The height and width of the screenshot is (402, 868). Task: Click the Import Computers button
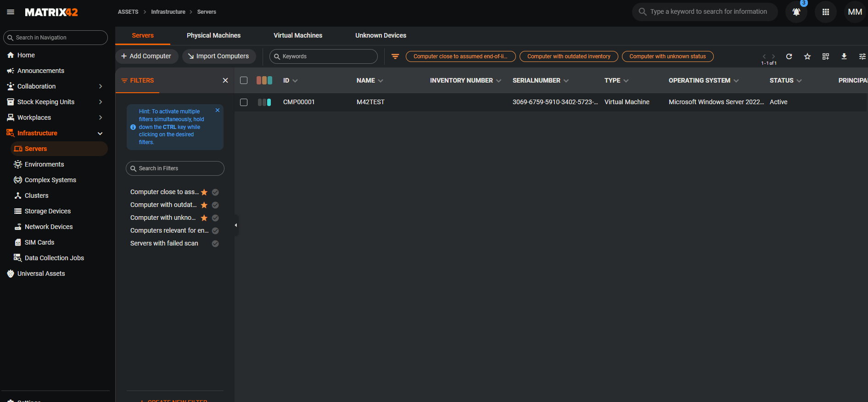coord(219,56)
